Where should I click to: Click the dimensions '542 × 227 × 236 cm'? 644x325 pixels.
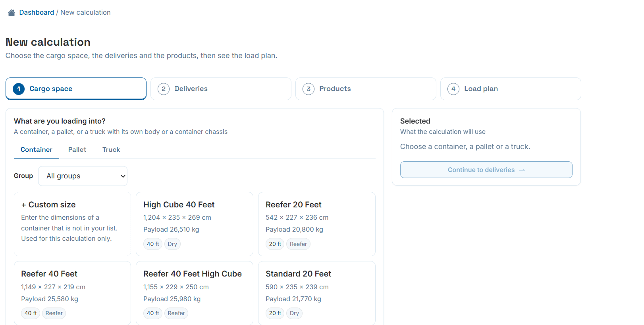297,217
